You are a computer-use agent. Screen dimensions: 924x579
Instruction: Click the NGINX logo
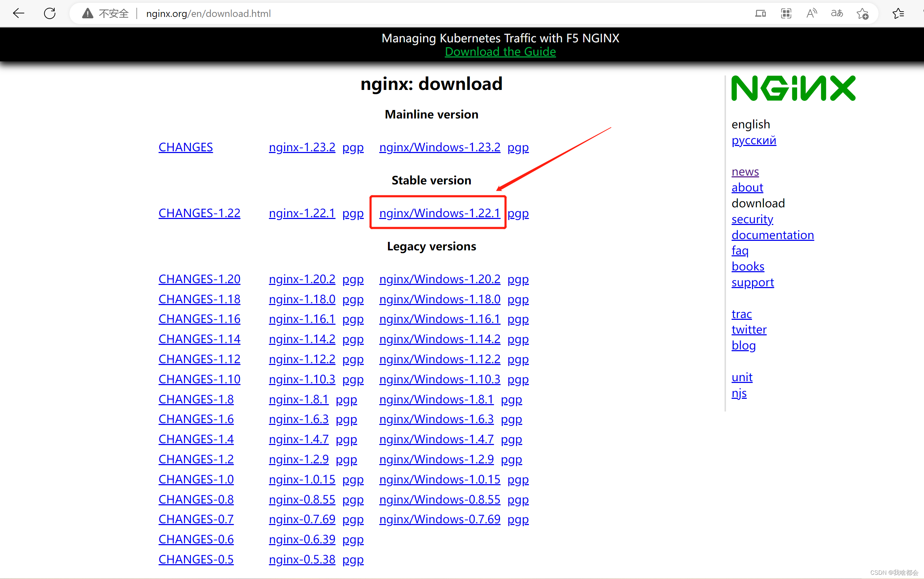(793, 88)
